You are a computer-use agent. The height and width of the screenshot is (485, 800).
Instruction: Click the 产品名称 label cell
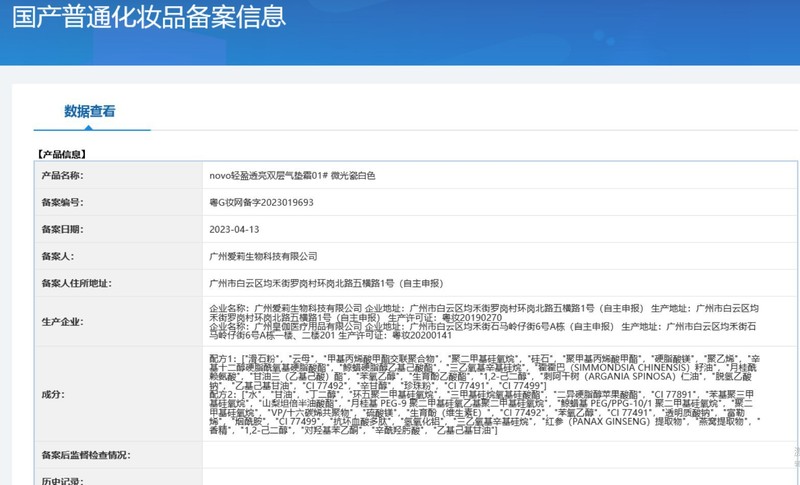pos(118,175)
